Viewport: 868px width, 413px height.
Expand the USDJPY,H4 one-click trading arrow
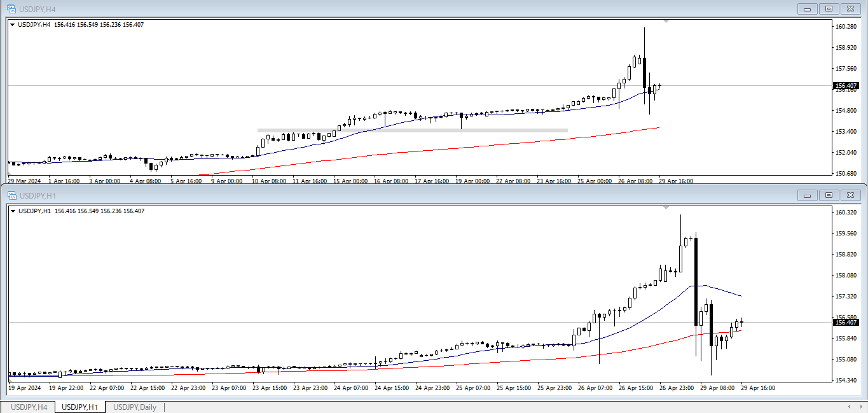12,25
